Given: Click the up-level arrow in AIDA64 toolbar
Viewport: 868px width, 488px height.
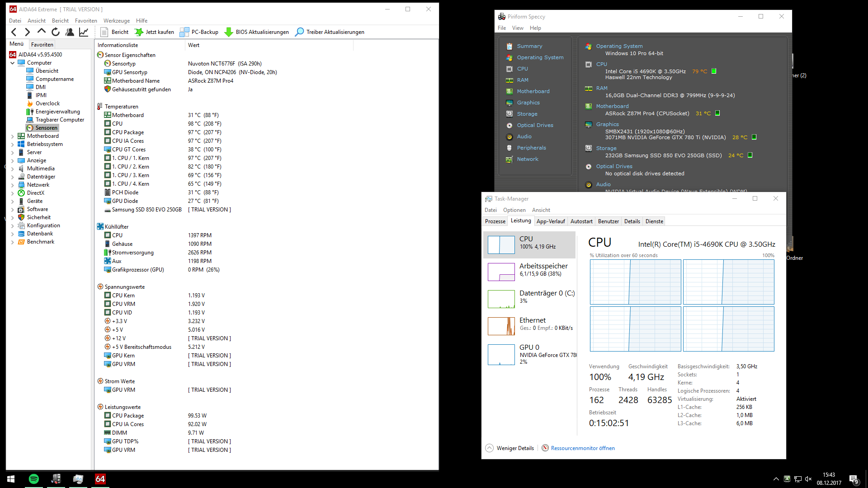Looking at the screenshot, I should 42,32.
